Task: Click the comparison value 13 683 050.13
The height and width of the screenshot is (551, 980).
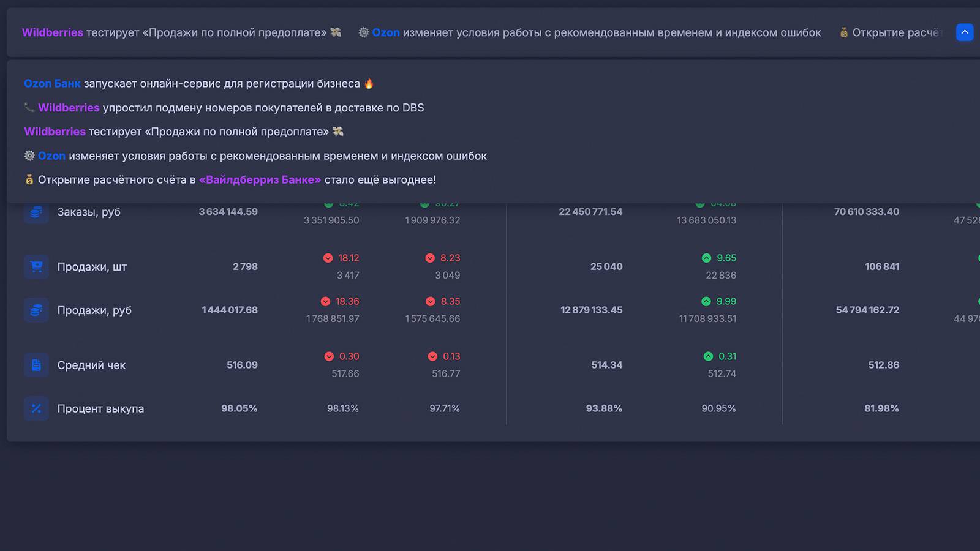Action: pyautogui.click(x=707, y=220)
